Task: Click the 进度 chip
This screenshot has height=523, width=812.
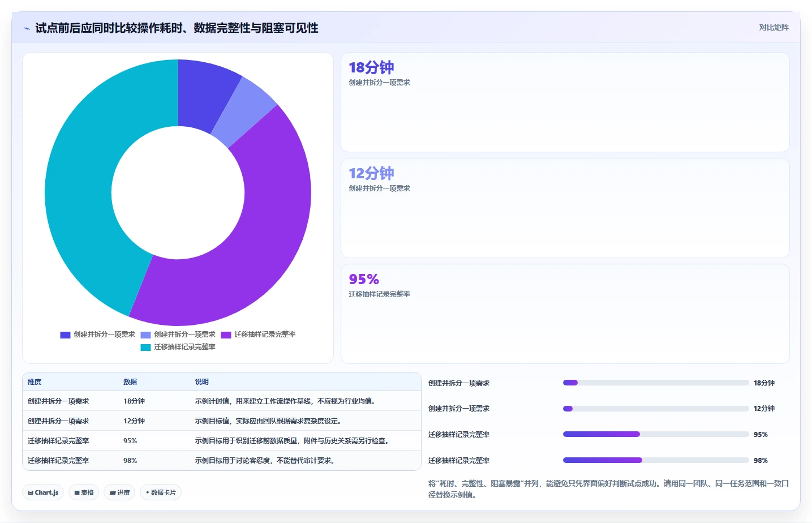Action: 119,492
